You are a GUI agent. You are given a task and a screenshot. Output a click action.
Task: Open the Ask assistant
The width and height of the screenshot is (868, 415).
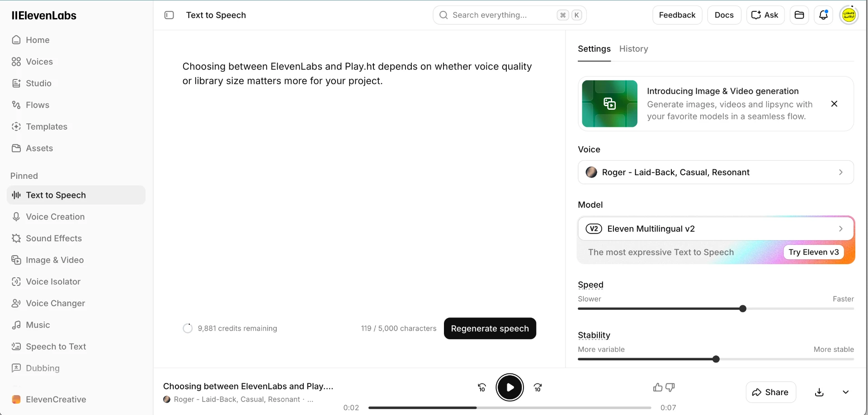tap(765, 15)
